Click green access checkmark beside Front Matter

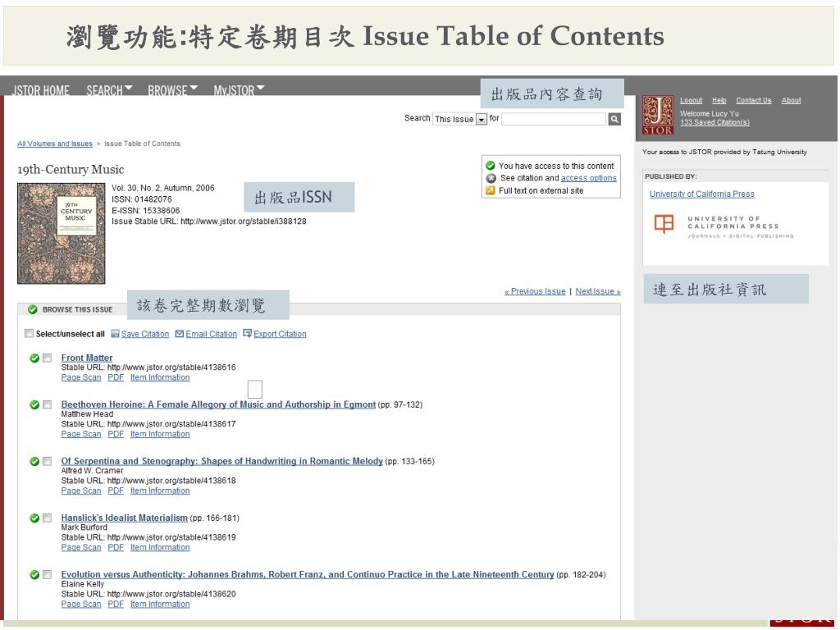(34, 358)
